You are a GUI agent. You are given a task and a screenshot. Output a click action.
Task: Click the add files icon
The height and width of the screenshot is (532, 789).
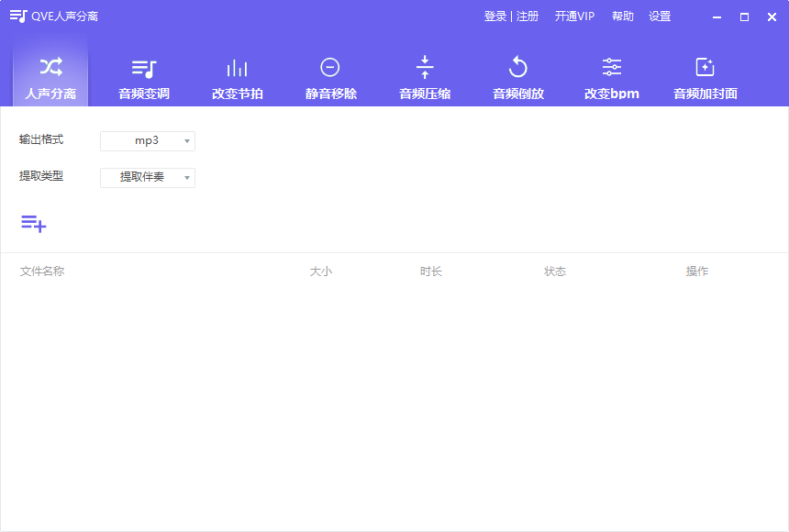click(34, 223)
